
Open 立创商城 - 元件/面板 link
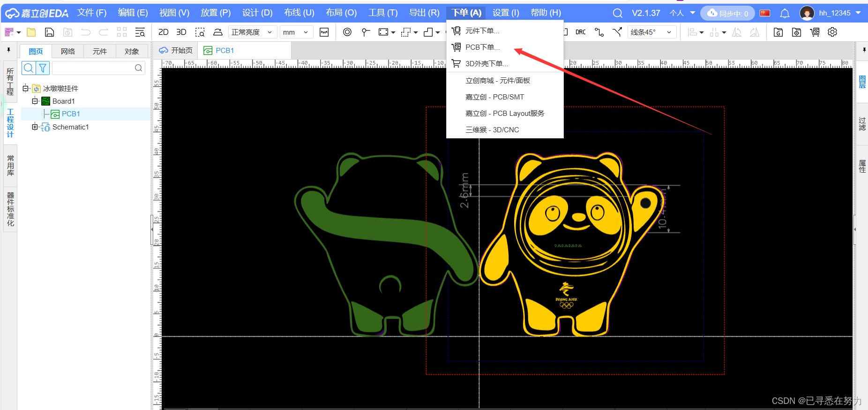click(x=505, y=81)
